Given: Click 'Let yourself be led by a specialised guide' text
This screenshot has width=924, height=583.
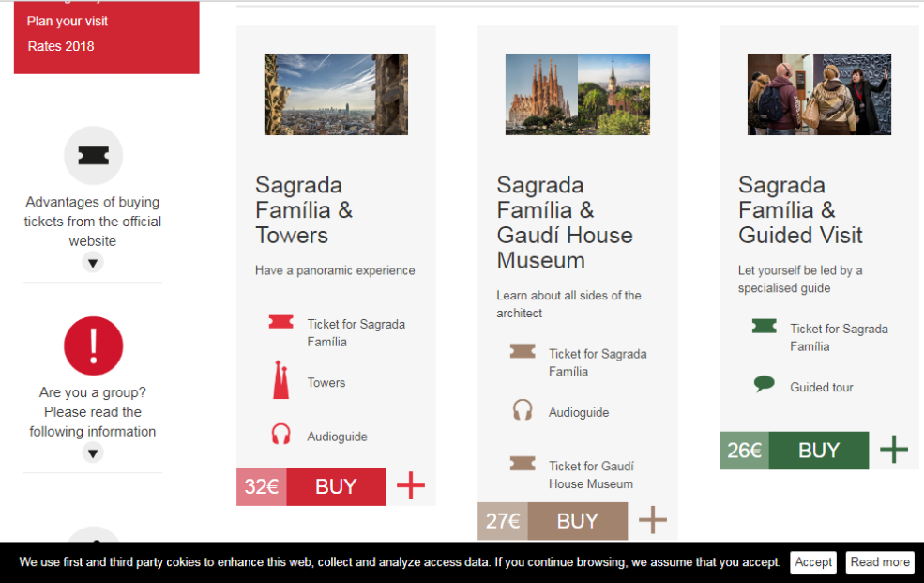Looking at the screenshot, I should click(799, 280).
